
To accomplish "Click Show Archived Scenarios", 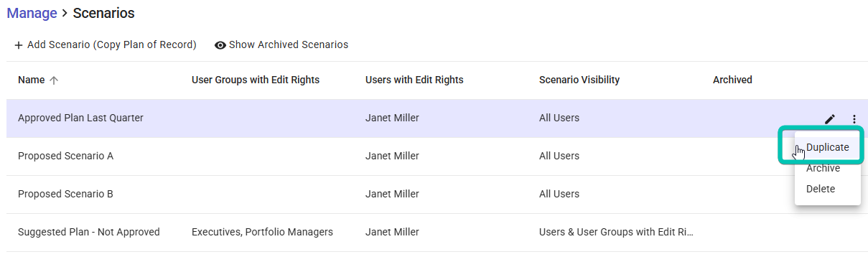I will coord(281,45).
